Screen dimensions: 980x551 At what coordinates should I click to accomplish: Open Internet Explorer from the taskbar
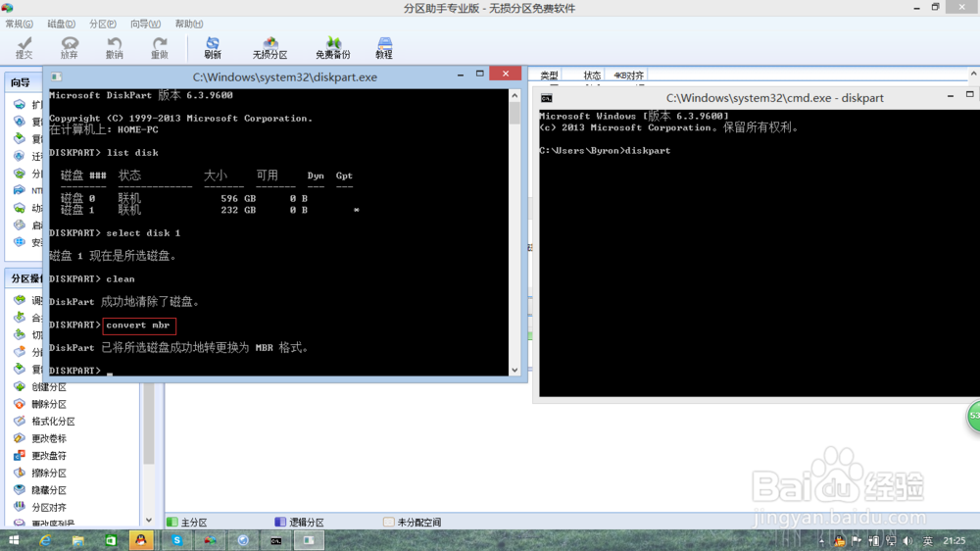(45, 540)
